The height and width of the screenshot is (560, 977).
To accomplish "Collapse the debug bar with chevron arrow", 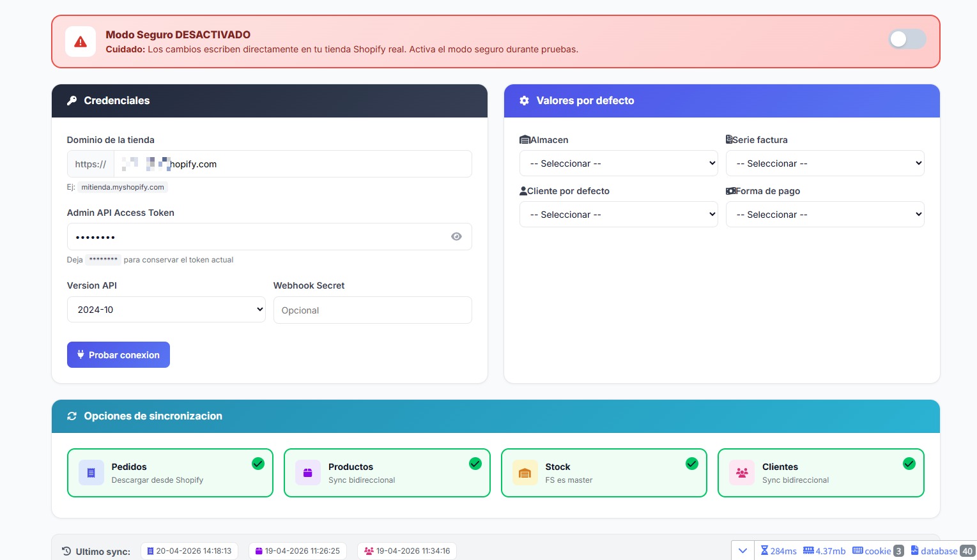I will pos(742,550).
